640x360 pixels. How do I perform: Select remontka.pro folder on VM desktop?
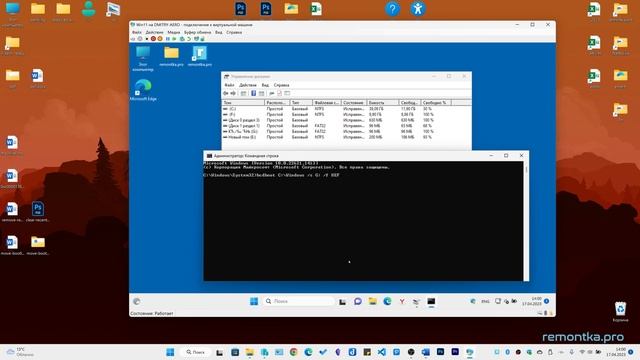click(x=171, y=56)
